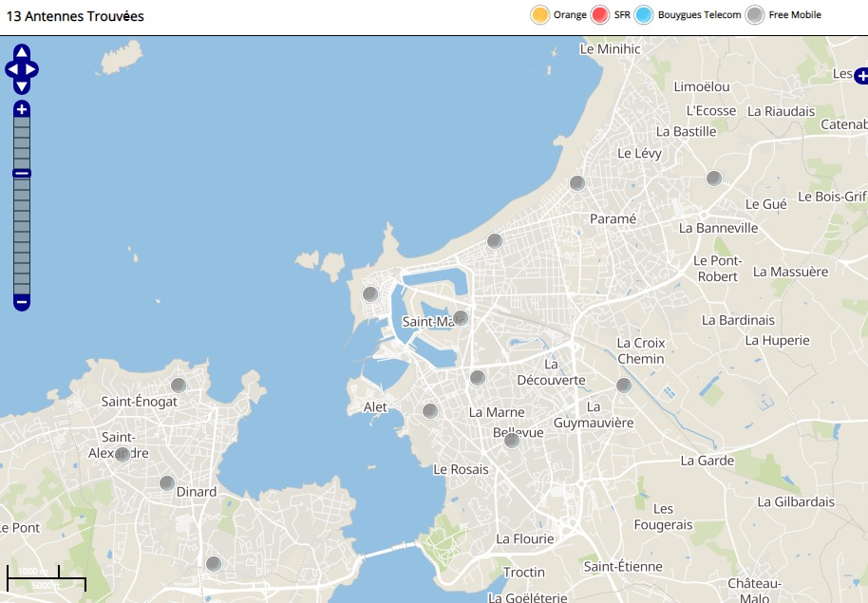Select the antenna marker on the Bellevue label

tap(512, 441)
